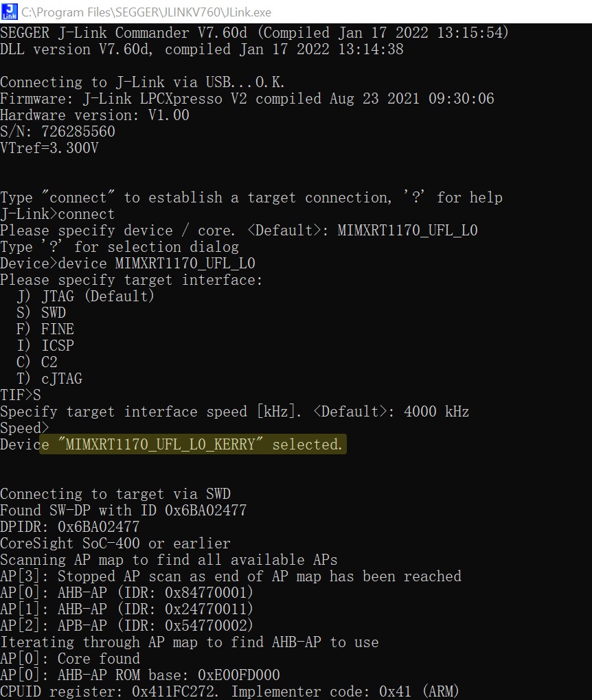Click the 'Speed>' prompt line

coord(21,428)
